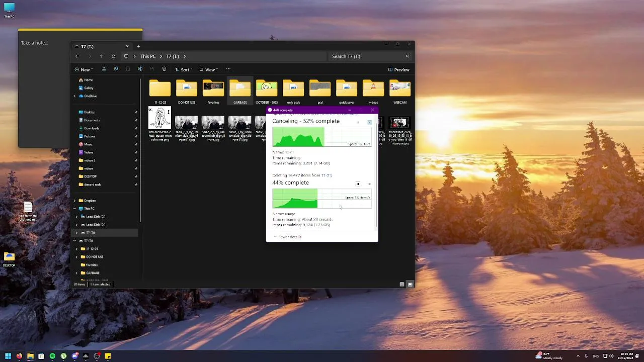Click the Share icon in Explorer toolbar

pyautogui.click(x=152, y=69)
